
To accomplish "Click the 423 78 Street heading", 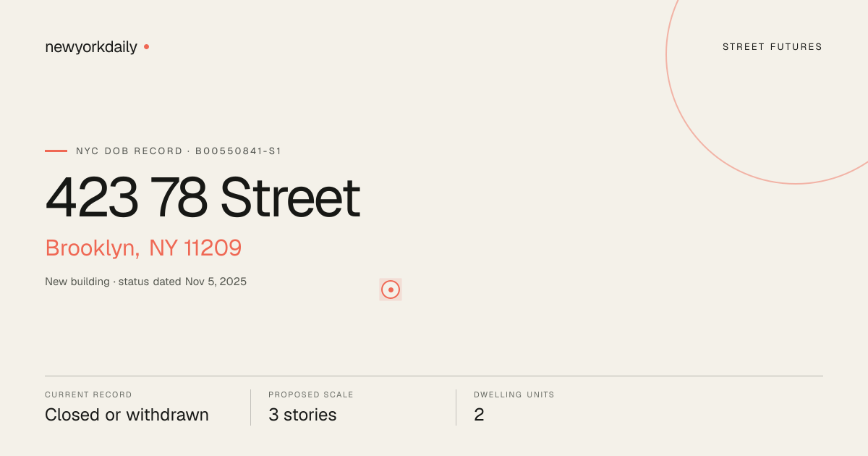I will coord(203,198).
